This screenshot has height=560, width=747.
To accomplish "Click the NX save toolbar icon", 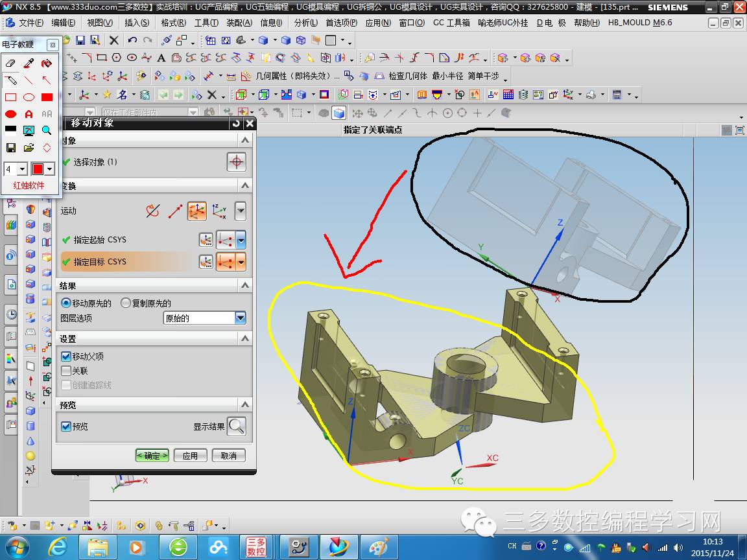I will point(80,40).
